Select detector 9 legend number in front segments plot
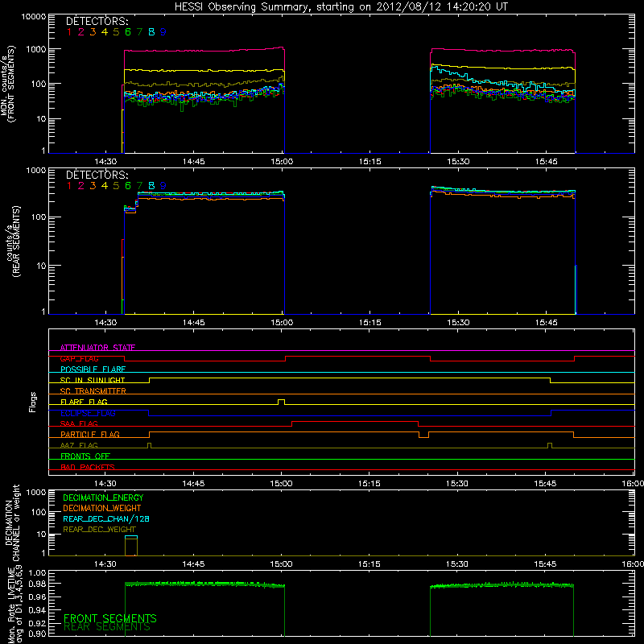 pos(163,32)
